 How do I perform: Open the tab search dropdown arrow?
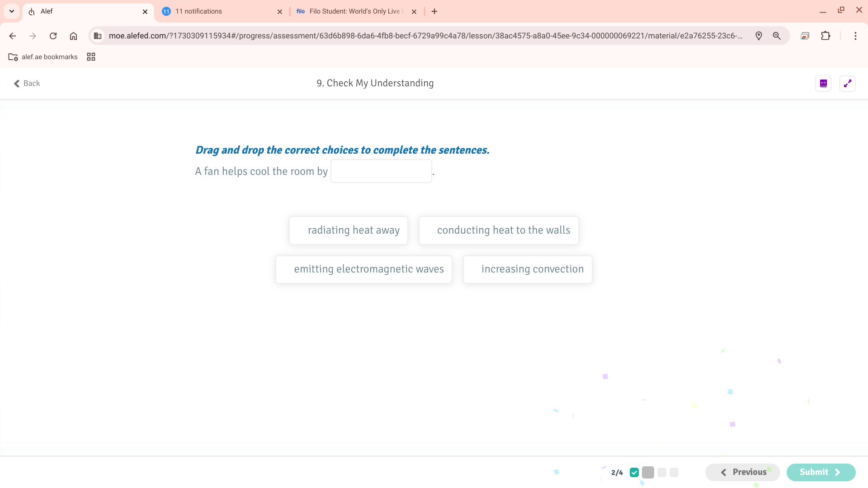click(12, 11)
